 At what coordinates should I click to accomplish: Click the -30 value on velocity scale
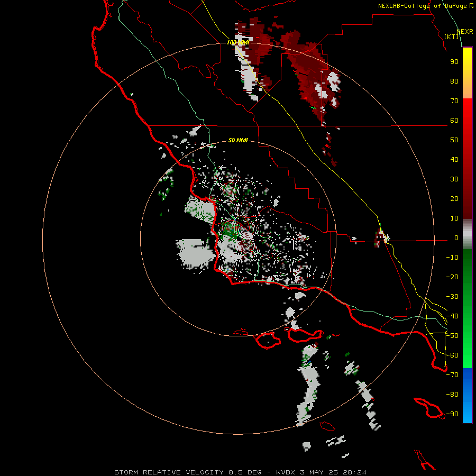point(452,297)
